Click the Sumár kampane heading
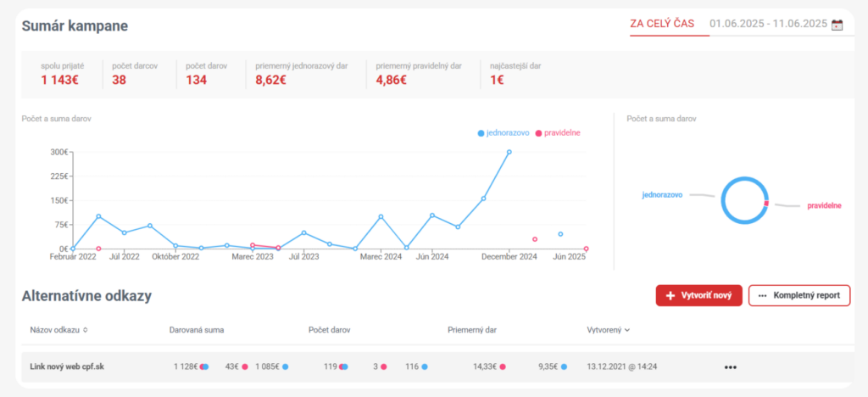 click(75, 25)
